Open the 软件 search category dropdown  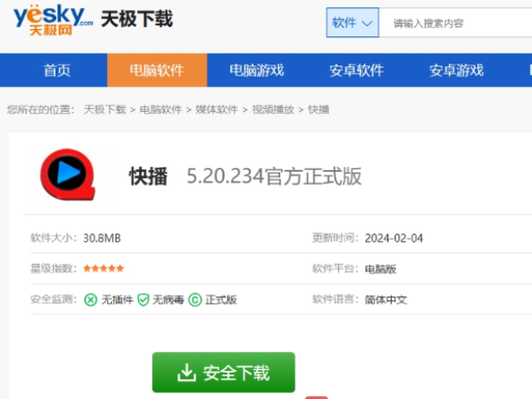(x=353, y=23)
